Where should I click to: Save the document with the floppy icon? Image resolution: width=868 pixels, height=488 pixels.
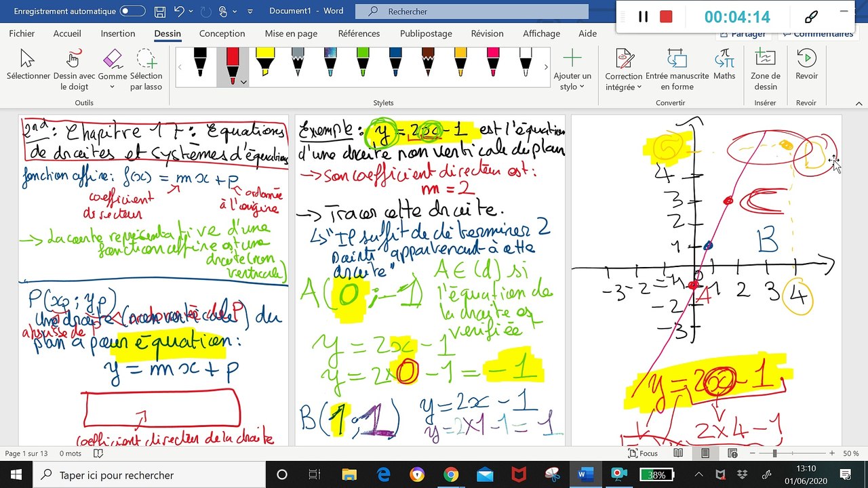pos(159,12)
